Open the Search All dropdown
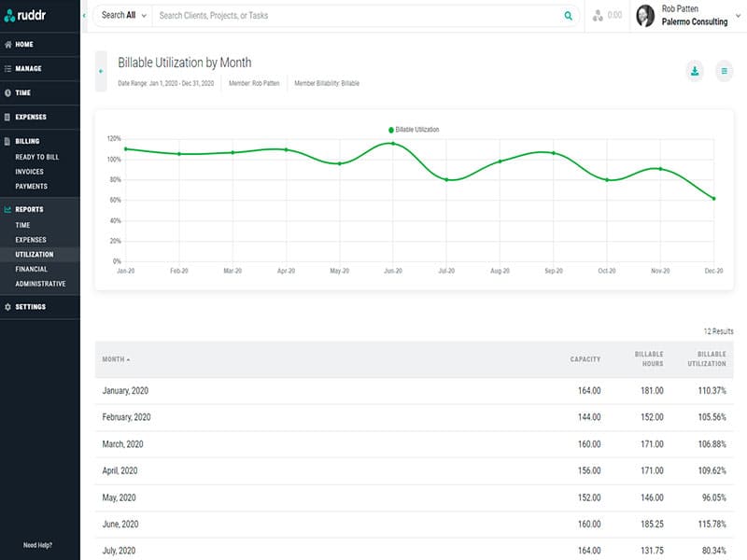Screen dimensions: 747x560 [x=123, y=16]
